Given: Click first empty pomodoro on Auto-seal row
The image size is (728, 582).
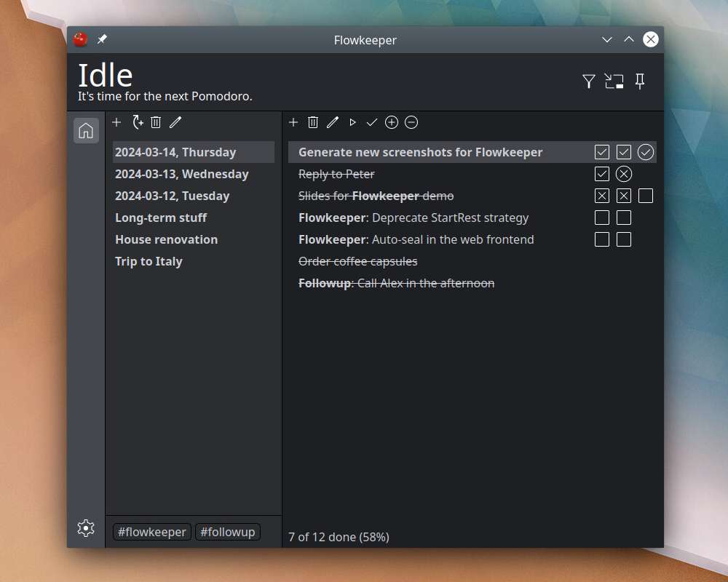Looking at the screenshot, I should (x=602, y=239).
